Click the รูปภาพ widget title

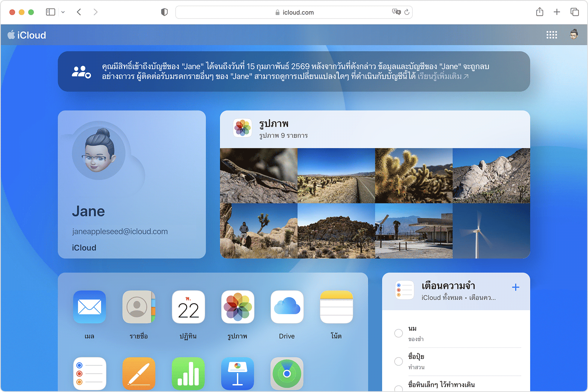coord(274,124)
